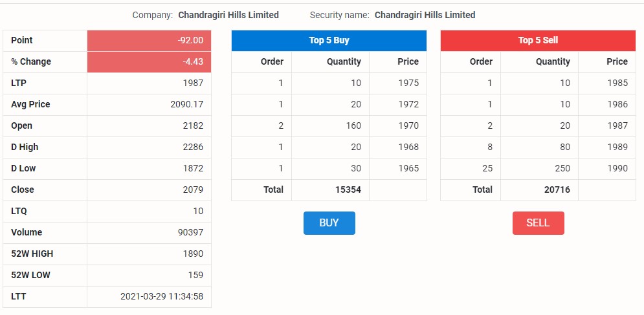Image resolution: width=644 pixels, height=315 pixels.
Task: Click the LTP value 1987
Action: [x=193, y=83]
